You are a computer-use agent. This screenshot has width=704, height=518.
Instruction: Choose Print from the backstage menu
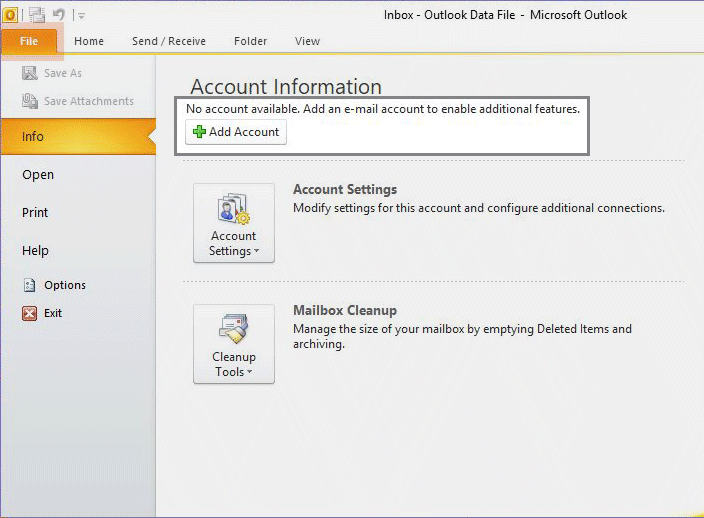click(35, 213)
